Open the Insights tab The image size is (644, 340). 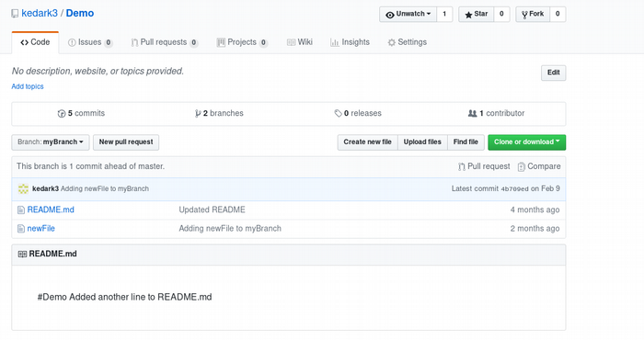350,42
